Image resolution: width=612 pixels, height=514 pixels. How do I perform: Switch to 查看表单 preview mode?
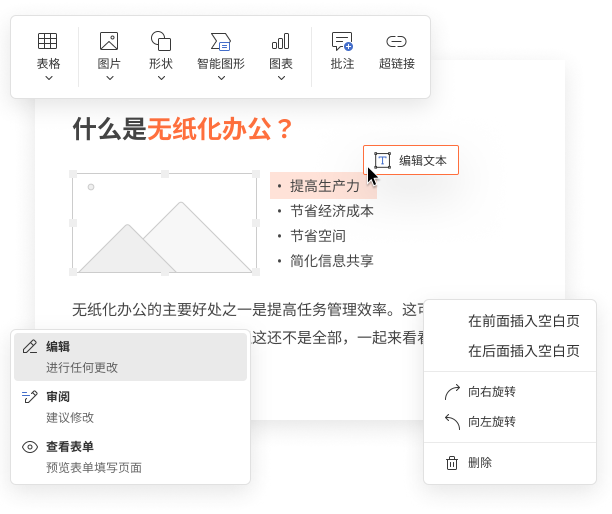tap(130, 457)
